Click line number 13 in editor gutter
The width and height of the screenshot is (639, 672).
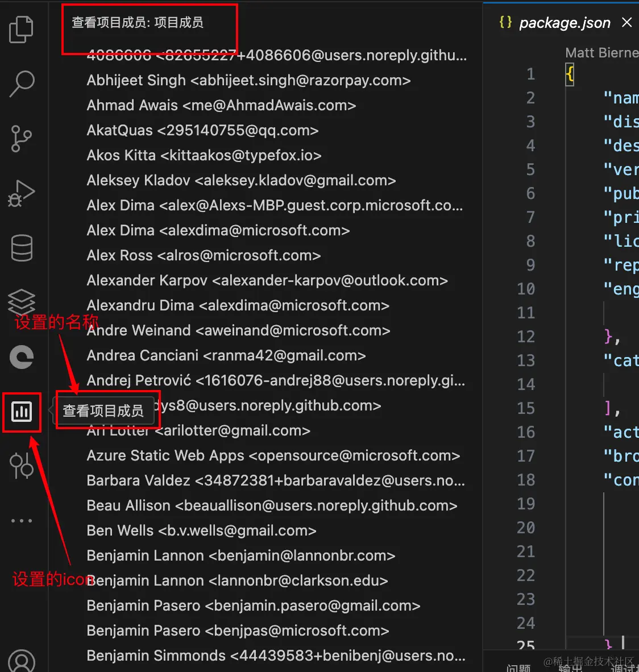pyautogui.click(x=526, y=360)
